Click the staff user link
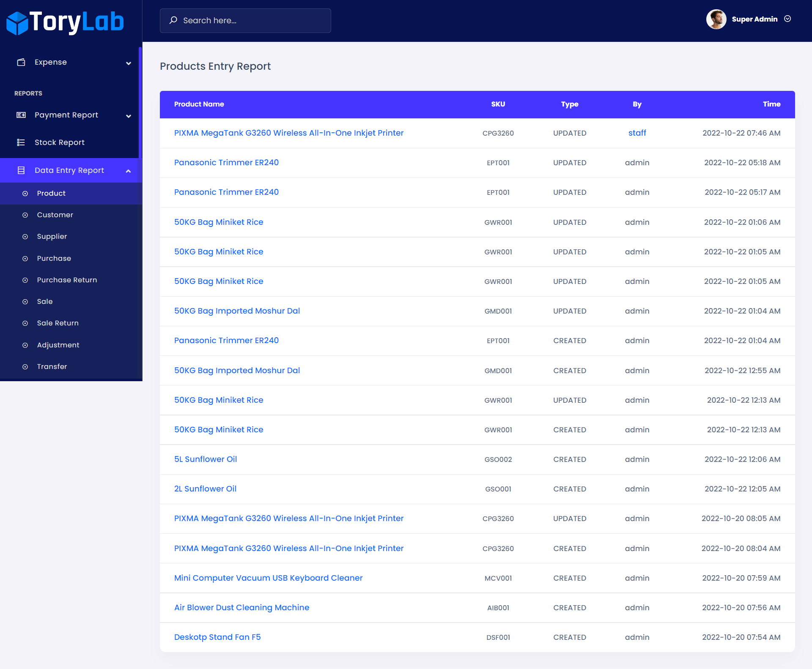Image resolution: width=812 pixels, height=669 pixels. (637, 133)
